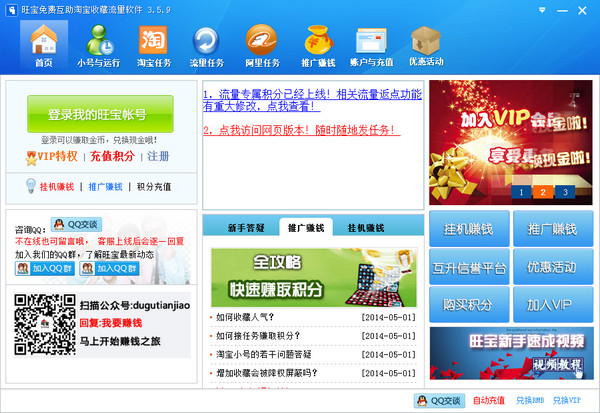The height and width of the screenshot is (413, 600).
Task: Click red 挂机赚钱 link in login panel
Action: [57, 187]
